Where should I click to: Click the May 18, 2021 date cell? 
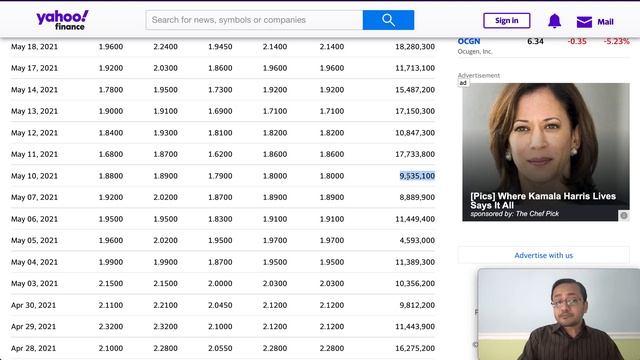click(34, 47)
